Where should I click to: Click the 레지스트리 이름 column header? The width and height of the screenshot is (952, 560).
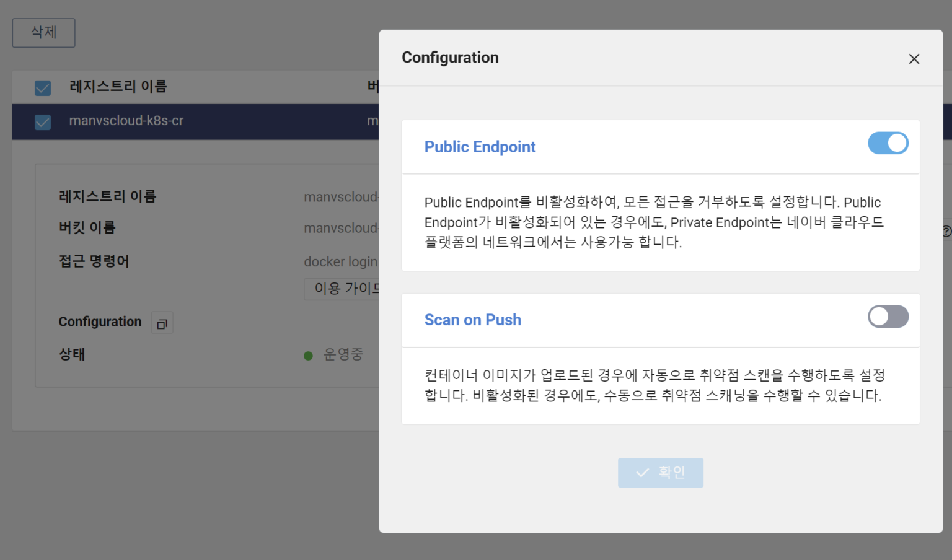point(117,87)
